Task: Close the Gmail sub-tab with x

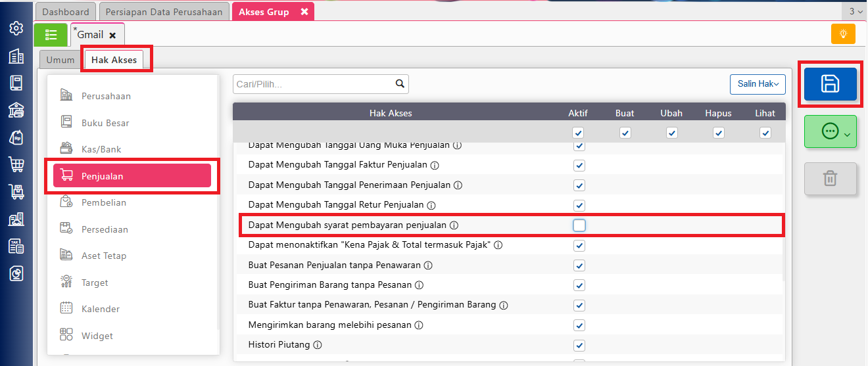Action: pyautogui.click(x=112, y=35)
